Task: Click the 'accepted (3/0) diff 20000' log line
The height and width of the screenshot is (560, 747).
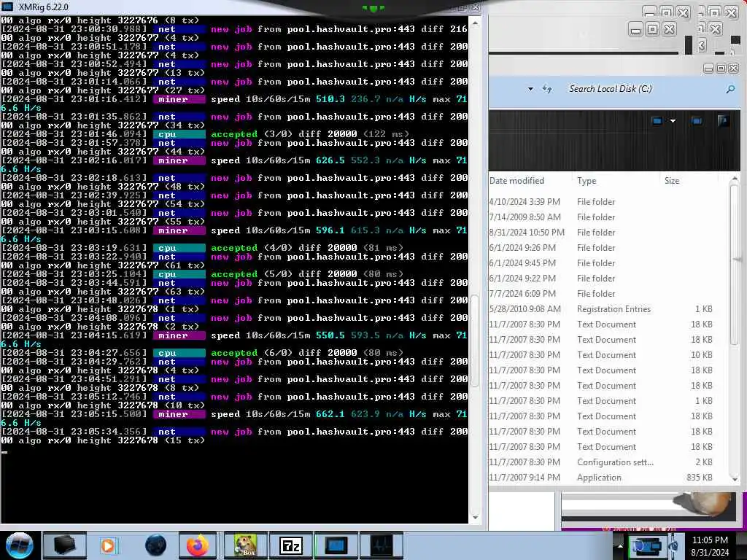Action: click(205, 134)
